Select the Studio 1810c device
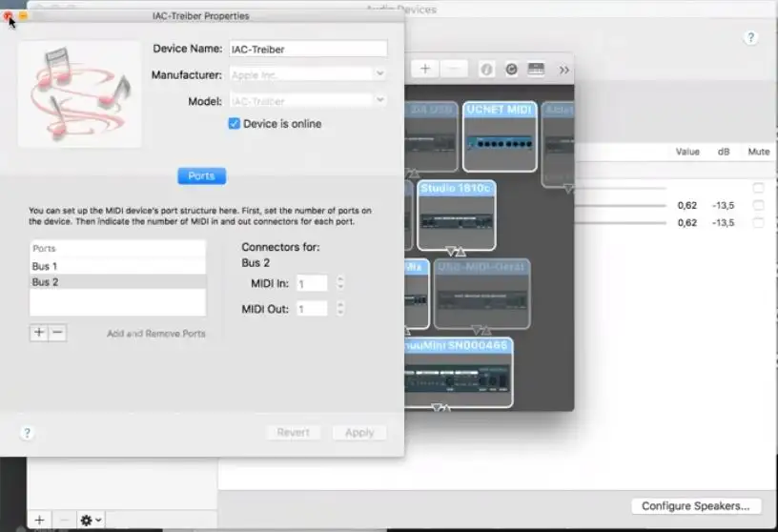The image size is (778, 532). [457, 215]
